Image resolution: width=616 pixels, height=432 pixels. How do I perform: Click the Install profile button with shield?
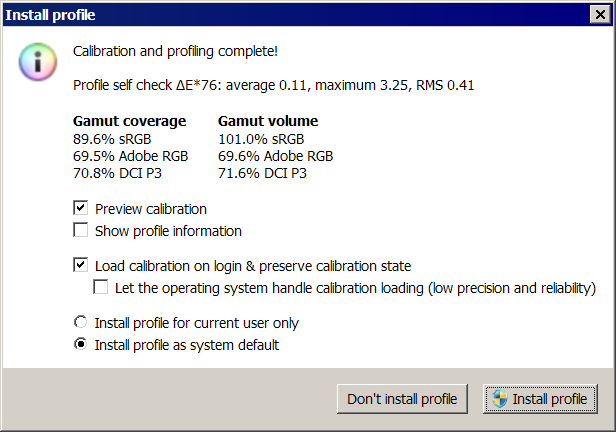coord(541,399)
